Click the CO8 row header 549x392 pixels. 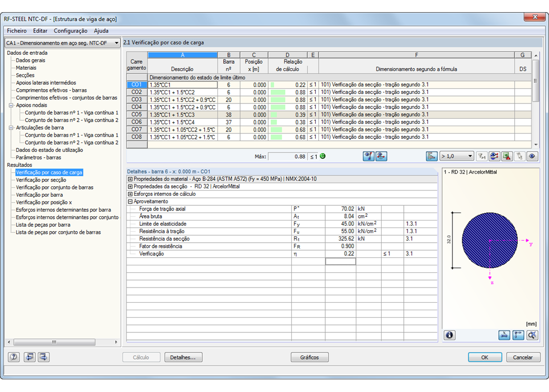coord(137,137)
